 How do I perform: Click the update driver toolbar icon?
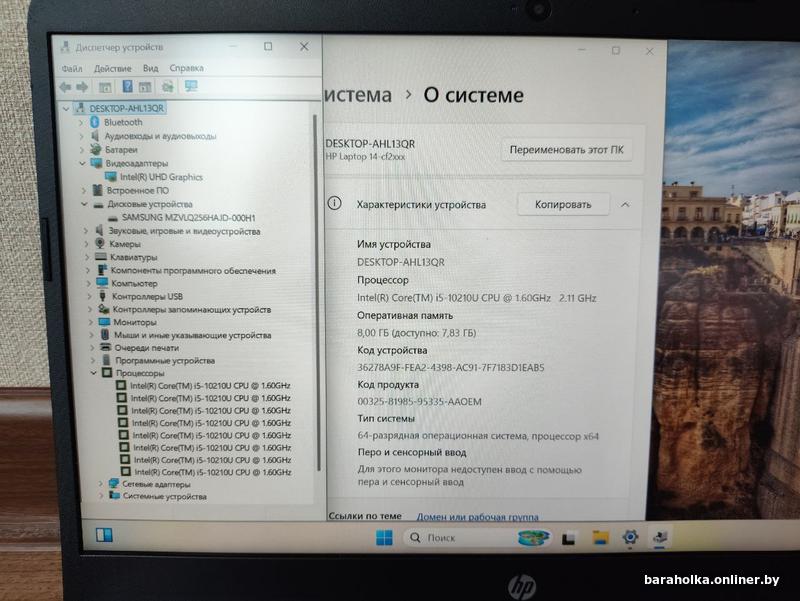[167, 87]
